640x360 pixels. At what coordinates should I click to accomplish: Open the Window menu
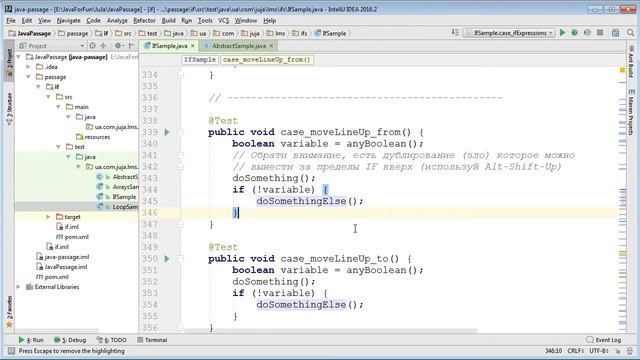click(x=246, y=20)
